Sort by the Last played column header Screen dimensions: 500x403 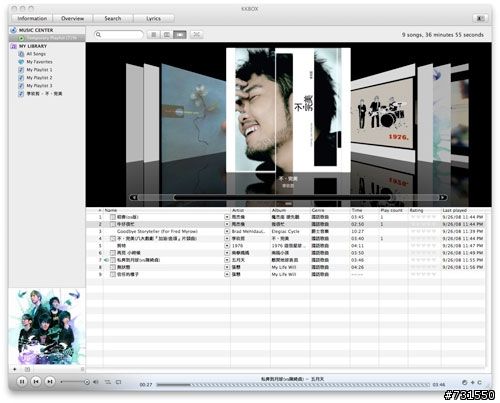pyautogui.click(x=463, y=210)
